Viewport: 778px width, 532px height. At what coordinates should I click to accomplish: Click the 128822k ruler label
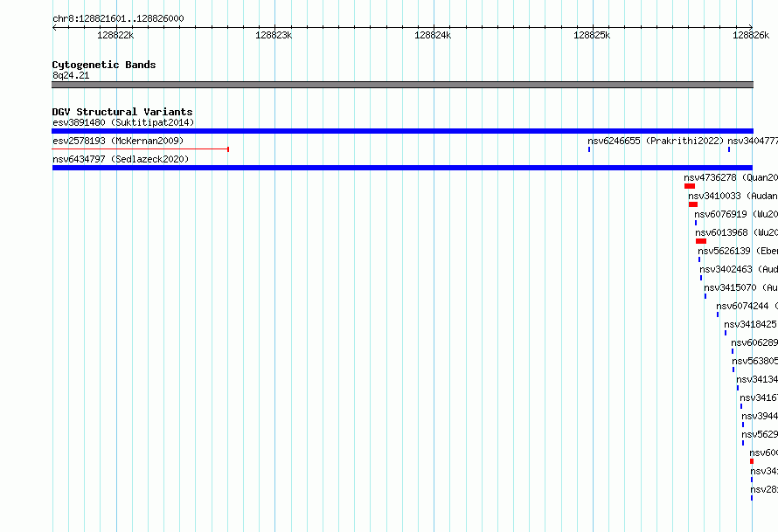click(115, 35)
